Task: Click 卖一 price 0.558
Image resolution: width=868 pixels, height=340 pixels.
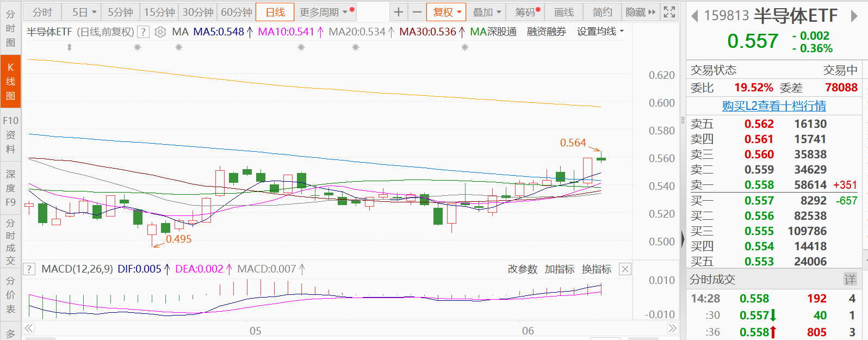Action: pyautogui.click(x=759, y=185)
